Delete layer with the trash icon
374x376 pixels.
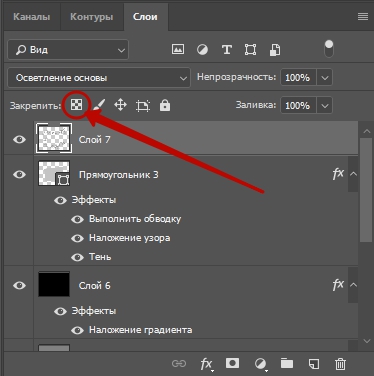point(340,364)
